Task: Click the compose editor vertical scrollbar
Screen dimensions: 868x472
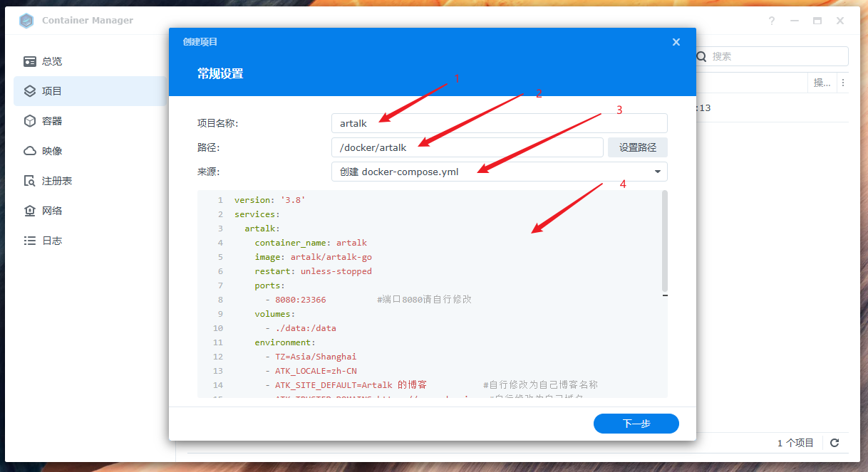Action: (665, 242)
